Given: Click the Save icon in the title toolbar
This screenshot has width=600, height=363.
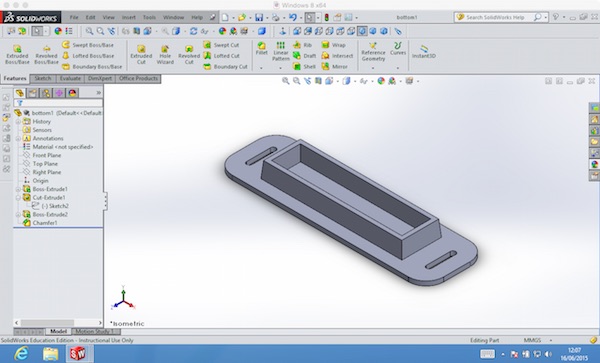Looking at the screenshot, I should [x=259, y=17].
